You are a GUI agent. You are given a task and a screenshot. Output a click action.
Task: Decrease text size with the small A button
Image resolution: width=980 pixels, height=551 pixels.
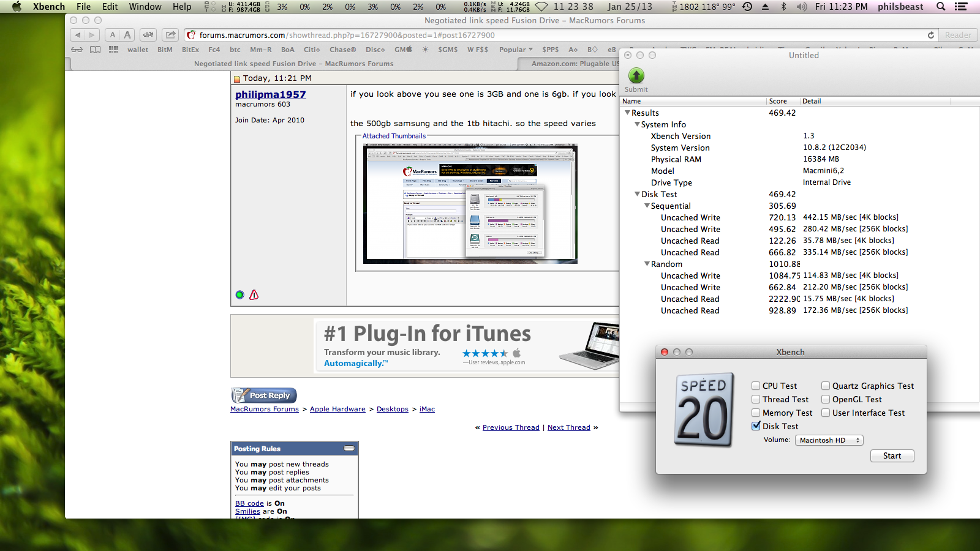click(113, 35)
